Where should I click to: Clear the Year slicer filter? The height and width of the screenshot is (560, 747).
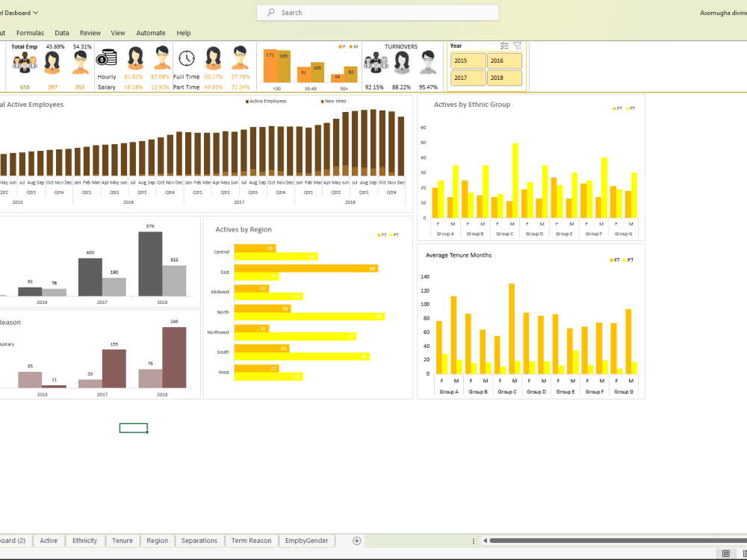pyautogui.click(x=518, y=46)
